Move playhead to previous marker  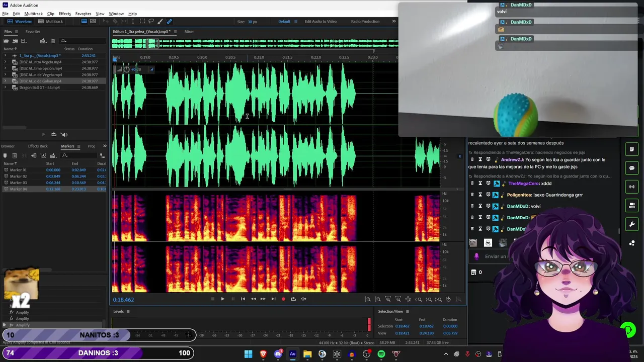click(243, 299)
